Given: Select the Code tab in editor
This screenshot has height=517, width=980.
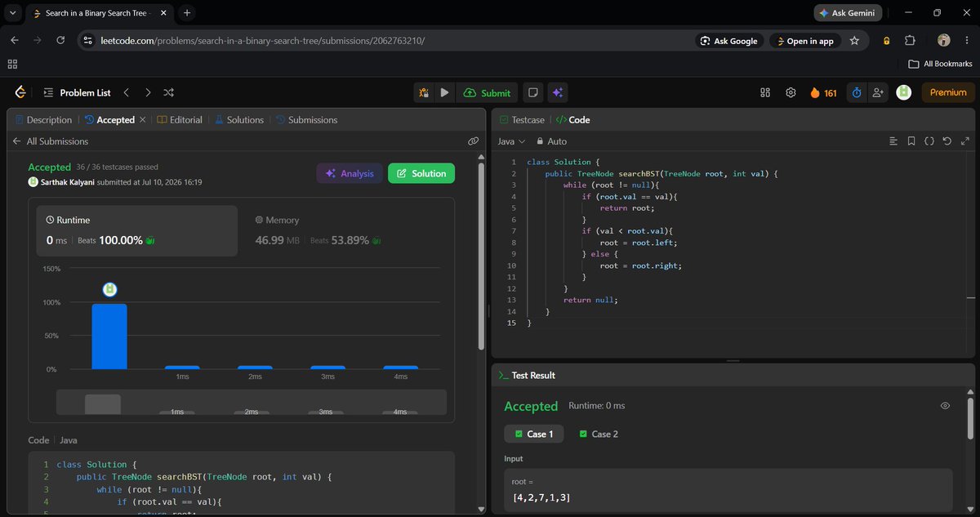Looking at the screenshot, I should (x=572, y=119).
